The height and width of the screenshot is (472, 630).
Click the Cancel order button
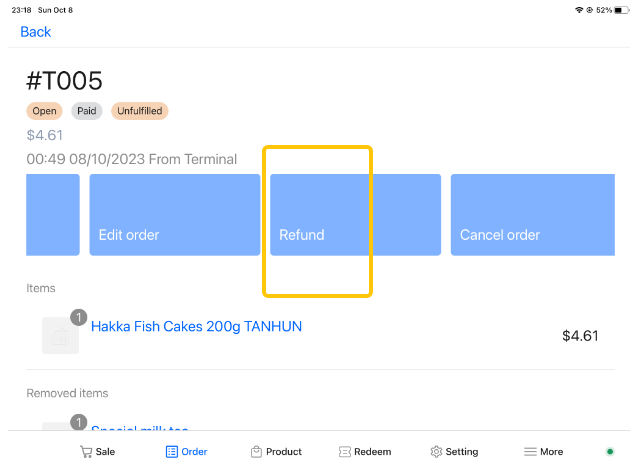point(533,215)
